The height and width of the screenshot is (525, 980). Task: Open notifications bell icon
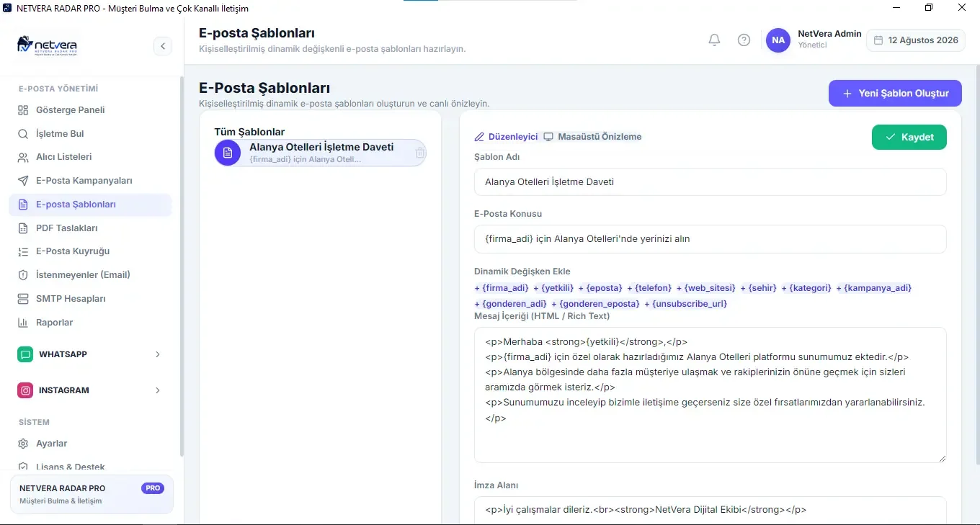(x=714, y=40)
